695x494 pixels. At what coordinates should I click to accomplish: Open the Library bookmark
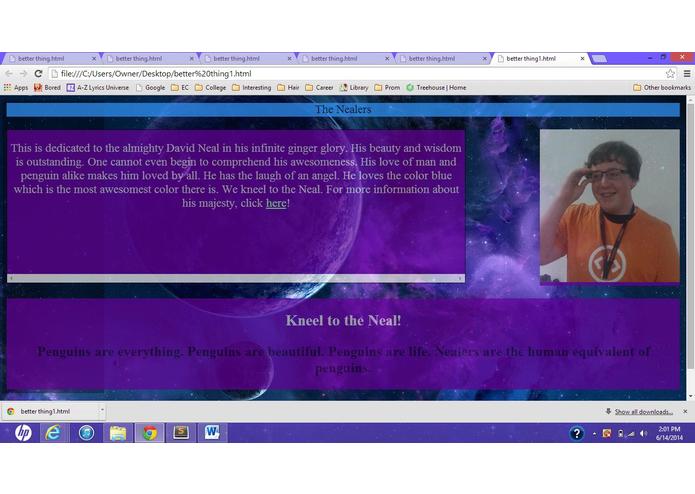[354, 88]
